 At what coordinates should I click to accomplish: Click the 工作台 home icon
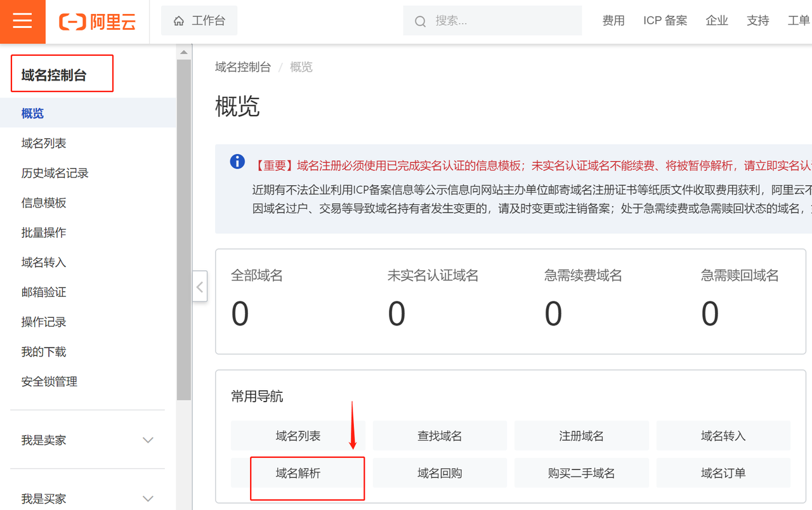(x=178, y=20)
